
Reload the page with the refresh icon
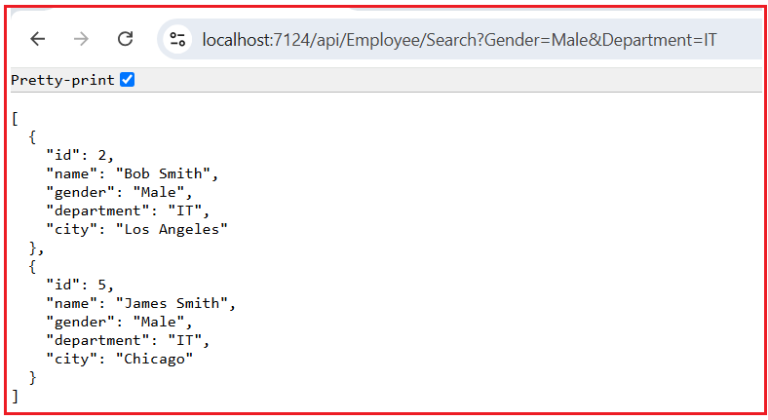point(125,39)
